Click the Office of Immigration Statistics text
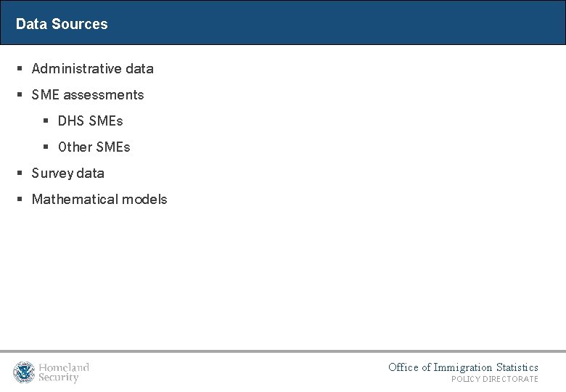Viewport: 566px width, 392px height. tap(463, 367)
